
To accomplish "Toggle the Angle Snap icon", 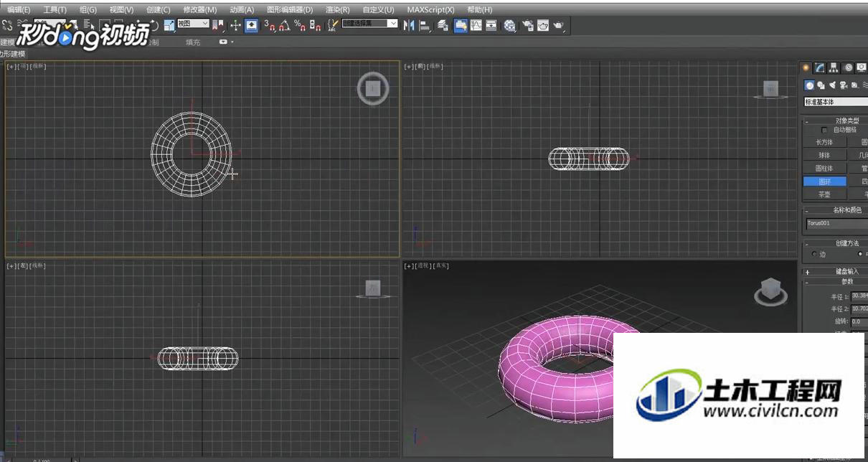I will [285, 25].
